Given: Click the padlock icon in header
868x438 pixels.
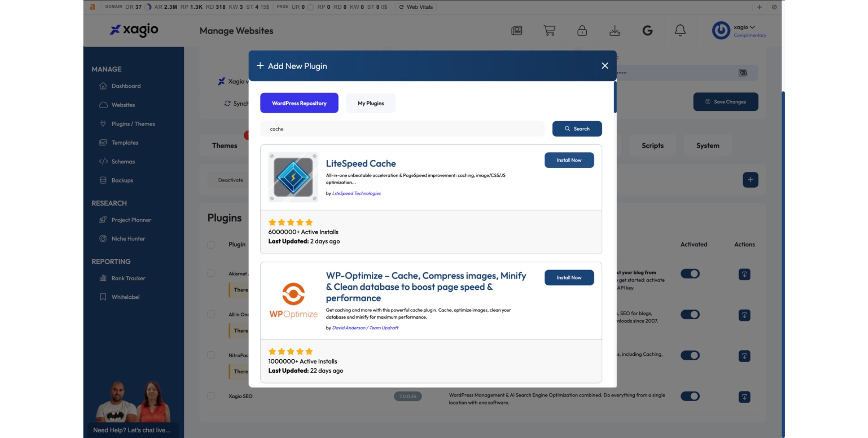Looking at the screenshot, I should (582, 30).
